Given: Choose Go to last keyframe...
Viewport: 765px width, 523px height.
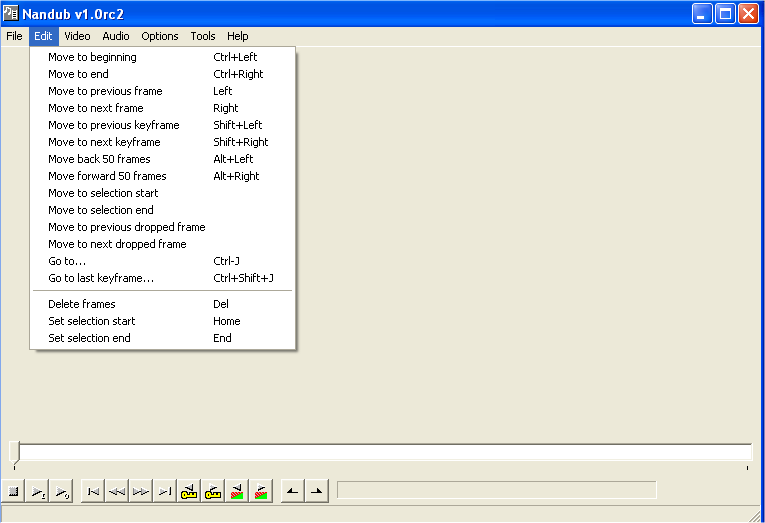Looking at the screenshot, I should (162, 278).
